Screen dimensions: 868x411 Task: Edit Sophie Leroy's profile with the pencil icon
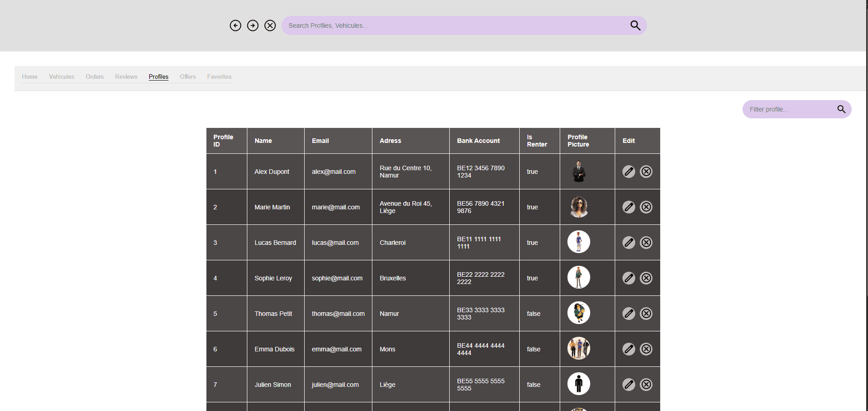(x=629, y=278)
